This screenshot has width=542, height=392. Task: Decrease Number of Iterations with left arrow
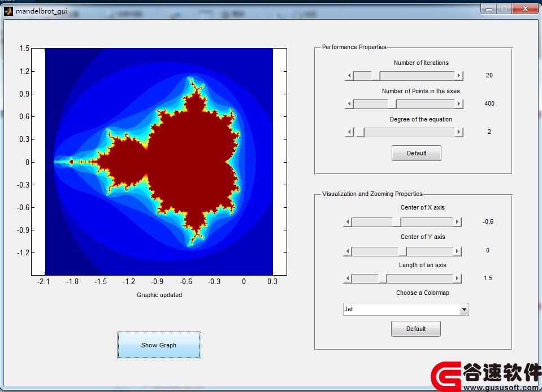coord(349,75)
